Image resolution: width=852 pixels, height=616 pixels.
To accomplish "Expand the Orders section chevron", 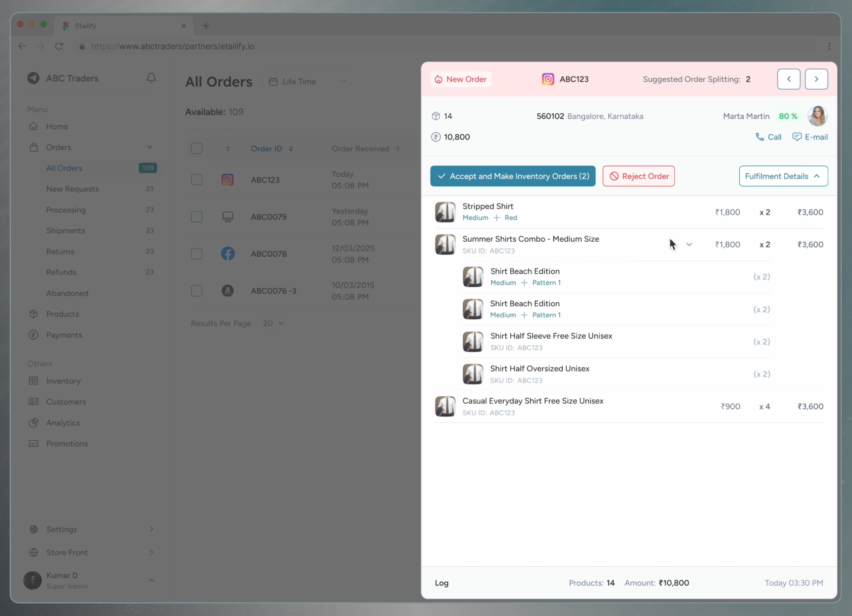I will click(x=150, y=147).
